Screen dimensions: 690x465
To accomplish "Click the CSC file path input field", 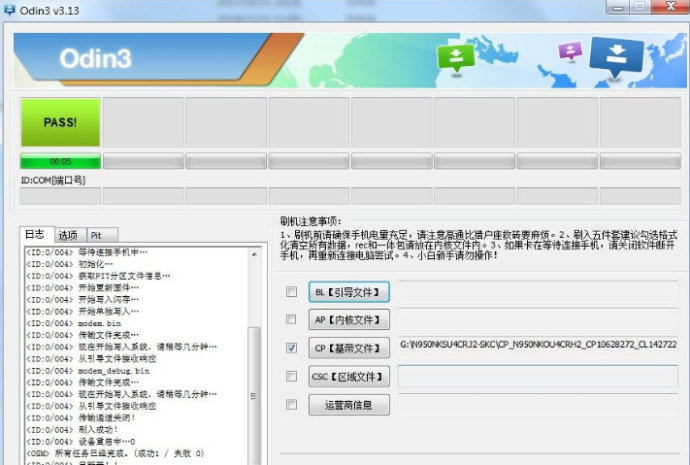I will pos(537,376).
